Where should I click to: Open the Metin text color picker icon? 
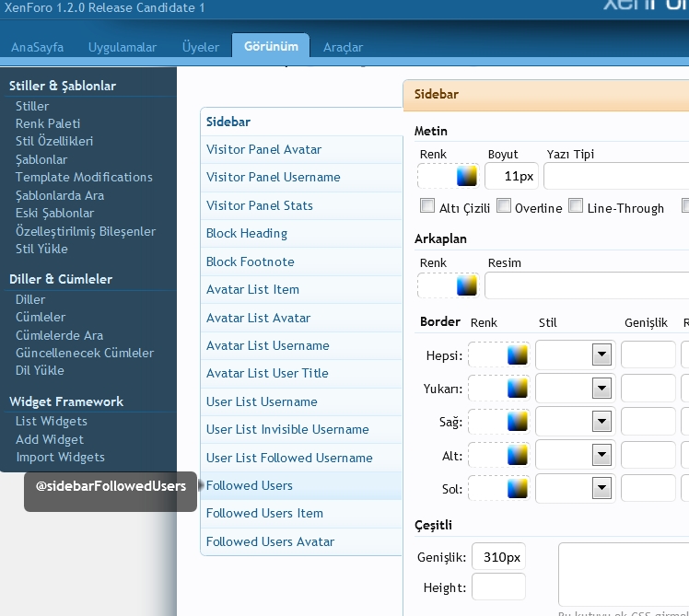[x=466, y=176]
